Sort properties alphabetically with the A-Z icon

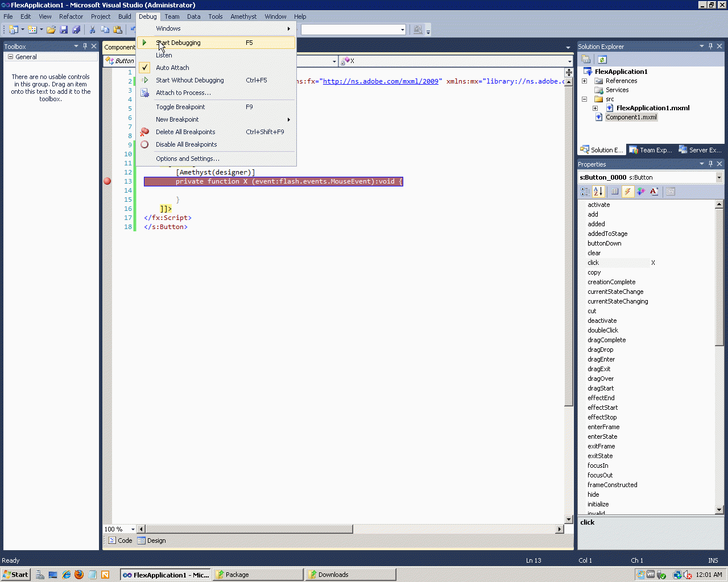(598, 192)
